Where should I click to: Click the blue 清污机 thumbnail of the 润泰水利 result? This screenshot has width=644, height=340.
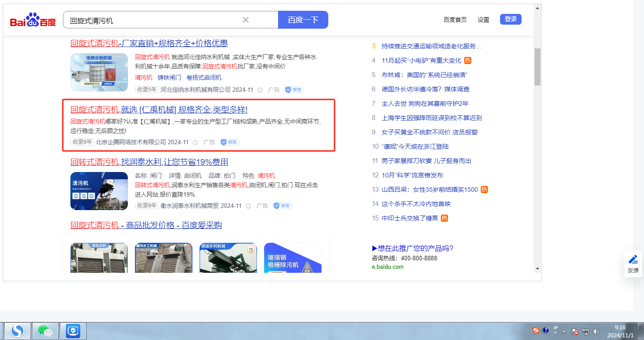point(99,191)
